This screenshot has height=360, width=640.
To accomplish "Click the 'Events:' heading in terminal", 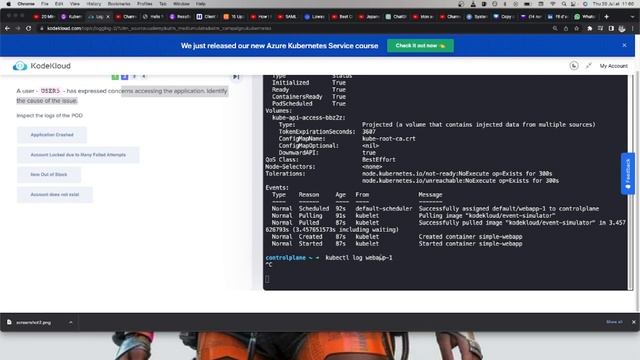I will 277,188.
